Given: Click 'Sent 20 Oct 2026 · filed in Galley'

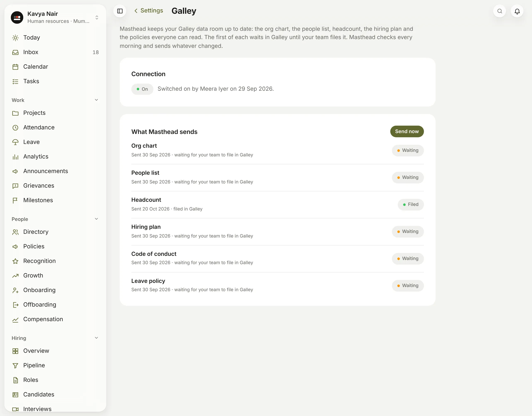Looking at the screenshot, I should point(167,209).
